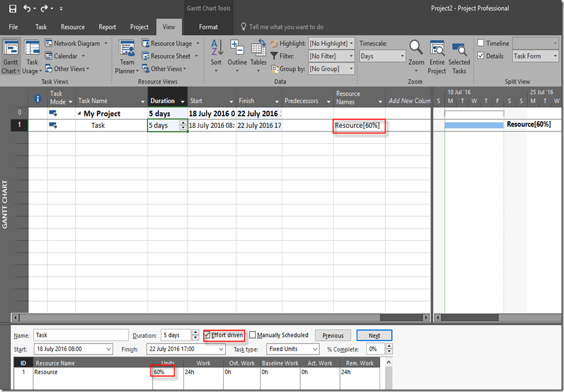The width and height of the screenshot is (564, 392).
Task: Toggle the Effort driven checkbox
Action: 208,335
